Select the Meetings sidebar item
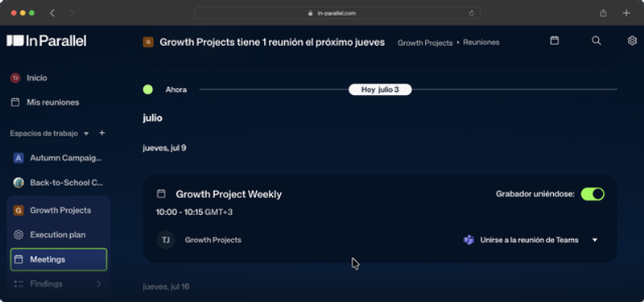Image resolution: width=644 pixels, height=302 pixels. tap(59, 259)
